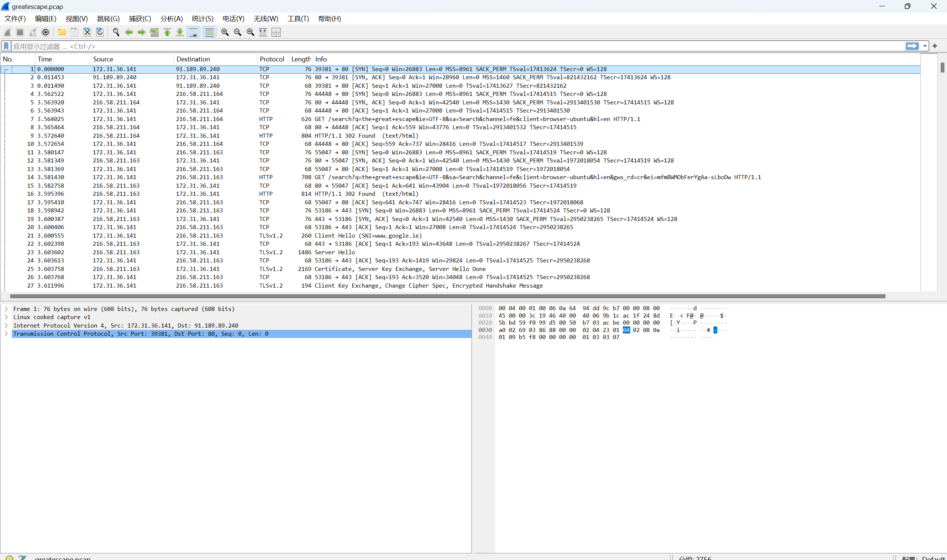Open the 帮助(H) menu

point(329,19)
